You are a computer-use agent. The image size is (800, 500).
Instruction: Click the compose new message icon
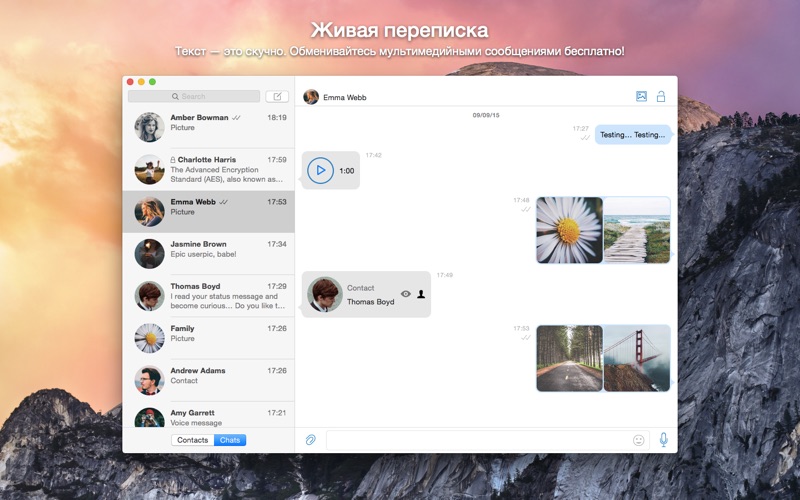tap(277, 96)
